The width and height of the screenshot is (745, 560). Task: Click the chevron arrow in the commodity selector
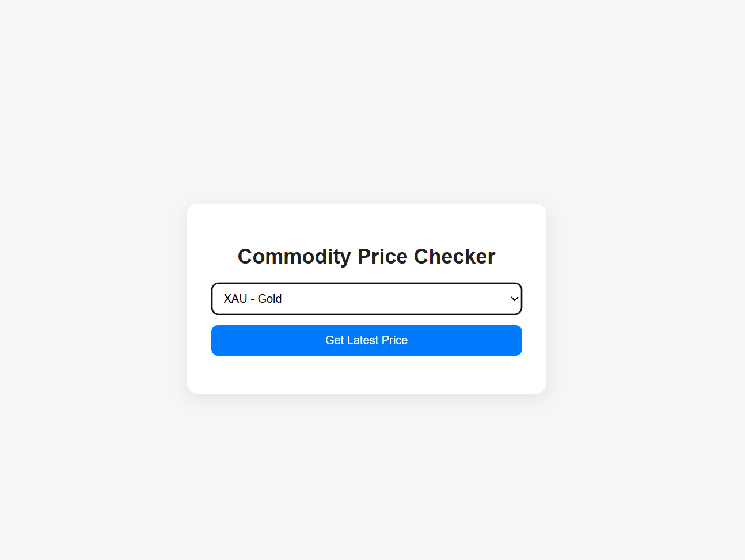click(514, 299)
